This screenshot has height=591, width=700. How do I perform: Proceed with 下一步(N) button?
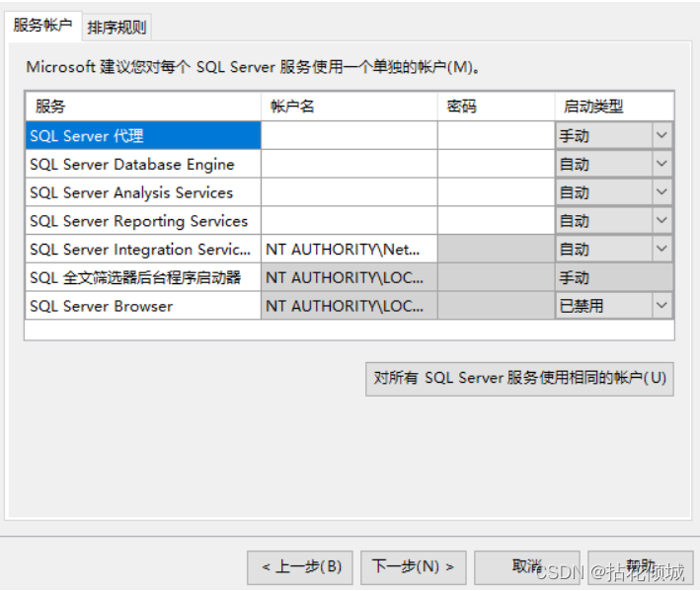pos(414,567)
